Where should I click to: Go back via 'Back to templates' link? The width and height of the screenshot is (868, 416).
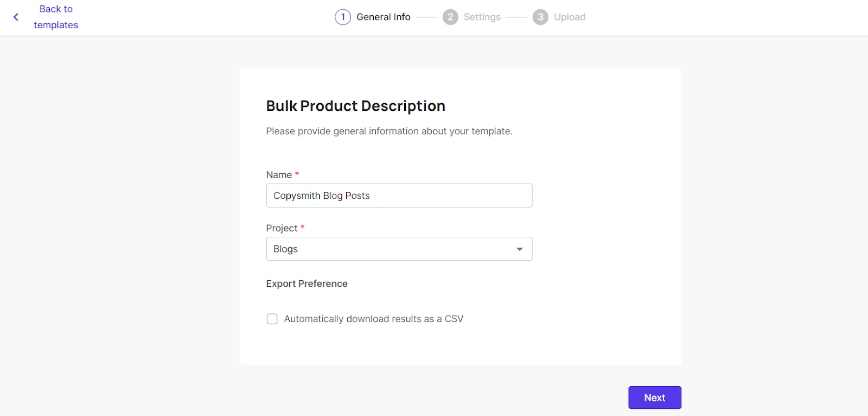56,17
